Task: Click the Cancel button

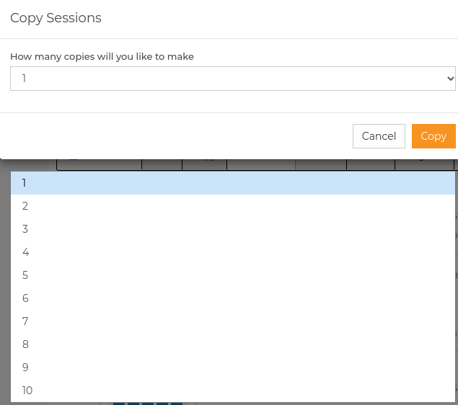Action: pyautogui.click(x=379, y=136)
